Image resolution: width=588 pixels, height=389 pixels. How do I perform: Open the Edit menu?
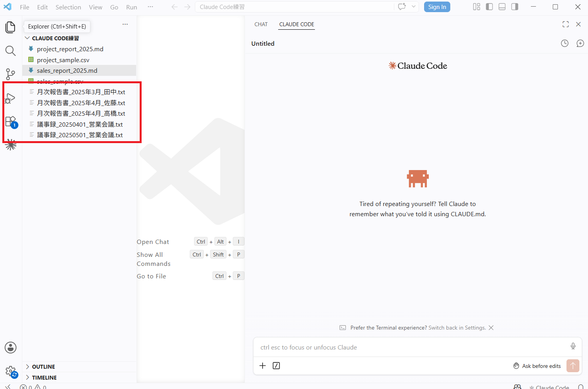pos(42,7)
